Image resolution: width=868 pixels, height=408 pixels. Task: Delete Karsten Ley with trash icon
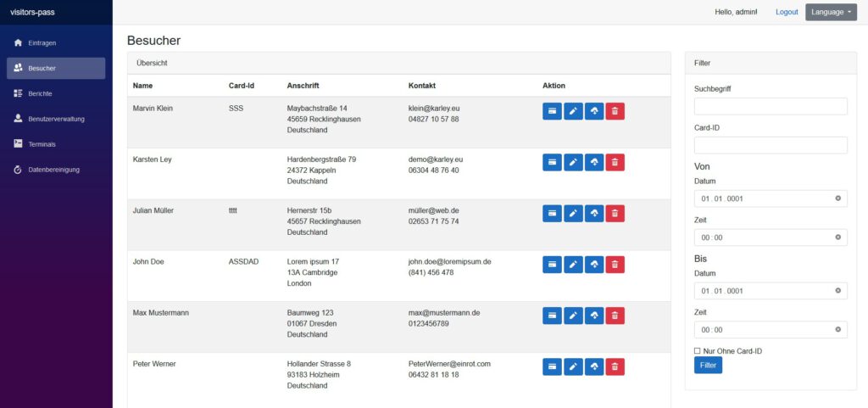click(x=615, y=162)
